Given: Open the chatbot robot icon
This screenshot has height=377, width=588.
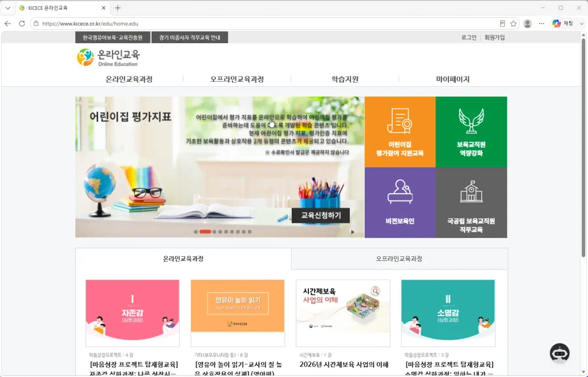Looking at the screenshot, I should tap(559, 353).
